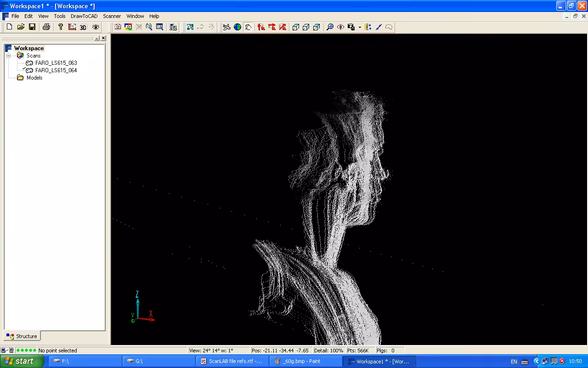Click the red measurement axes icon
The height and width of the screenshot is (368, 588).
[72, 27]
